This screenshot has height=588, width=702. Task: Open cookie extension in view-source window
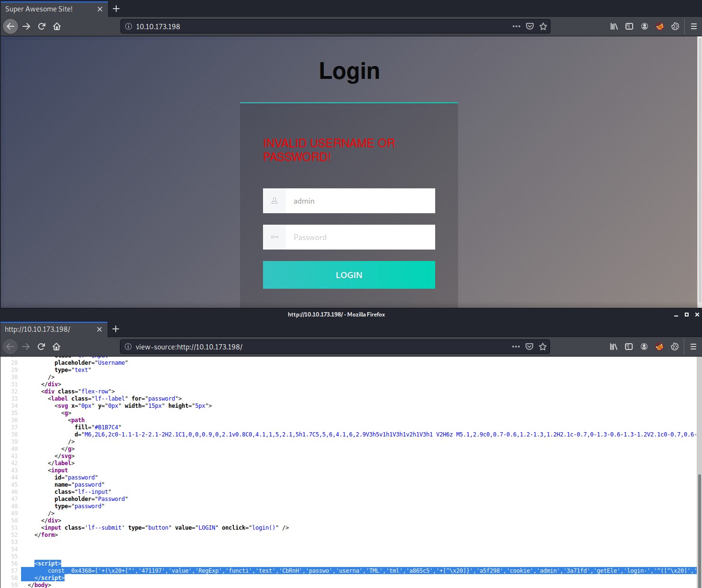pyautogui.click(x=675, y=347)
